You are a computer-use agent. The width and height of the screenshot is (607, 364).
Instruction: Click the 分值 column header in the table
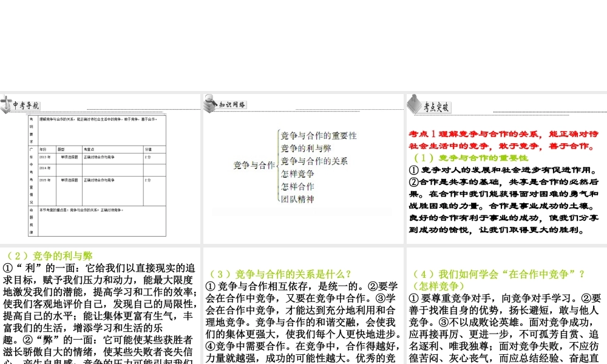tap(148, 149)
